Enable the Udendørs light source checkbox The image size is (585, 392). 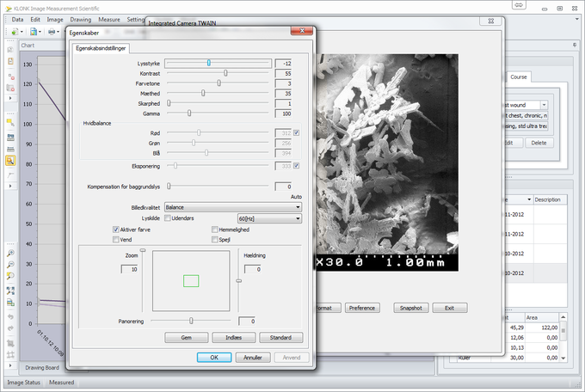(168, 217)
